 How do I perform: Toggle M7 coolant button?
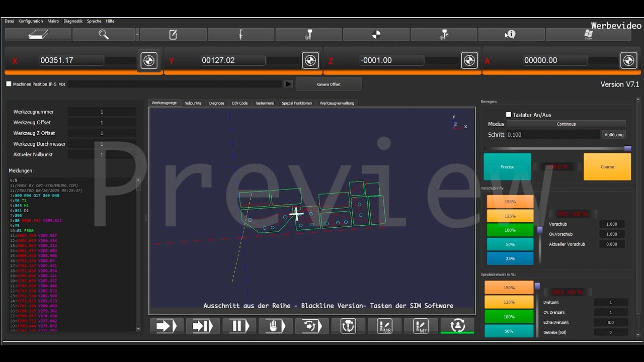click(x=421, y=326)
